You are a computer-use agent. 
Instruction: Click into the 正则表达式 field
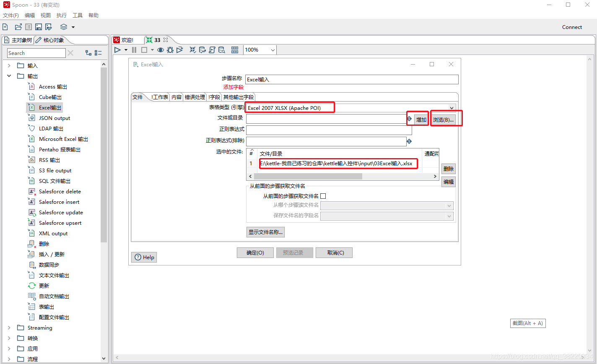[x=329, y=130]
